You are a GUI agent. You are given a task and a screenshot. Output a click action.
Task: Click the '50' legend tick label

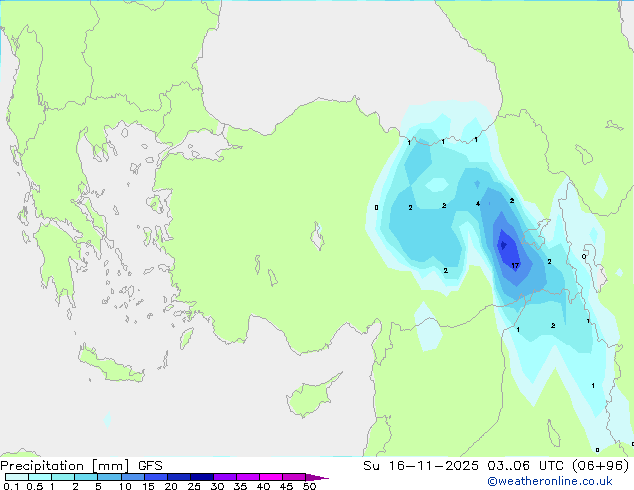(309, 486)
